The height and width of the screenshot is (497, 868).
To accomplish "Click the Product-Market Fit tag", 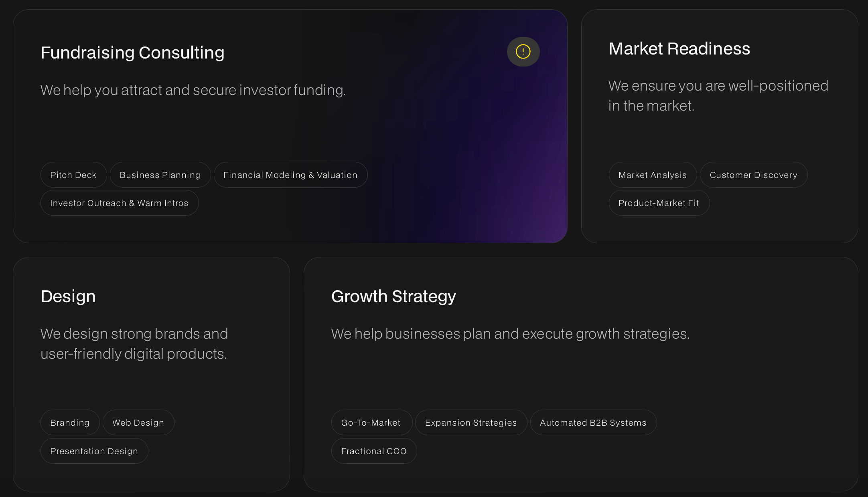I will pos(659,203).
